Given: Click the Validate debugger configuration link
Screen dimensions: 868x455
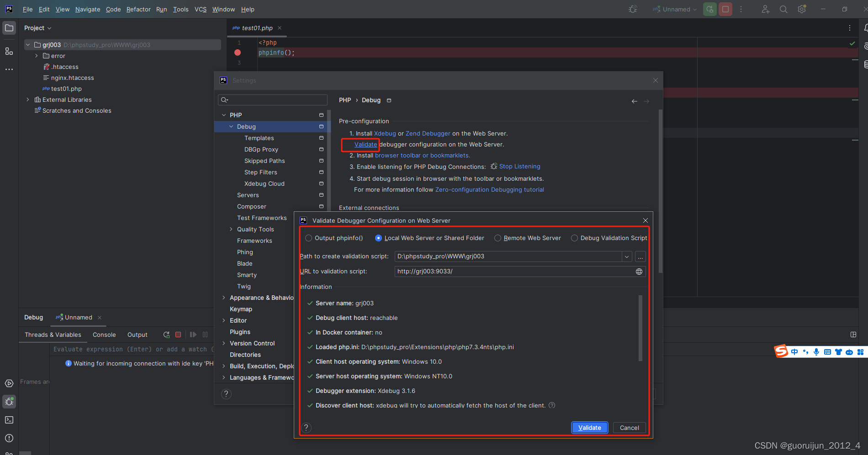Looking at the screenshot, I should coord(366,144).
